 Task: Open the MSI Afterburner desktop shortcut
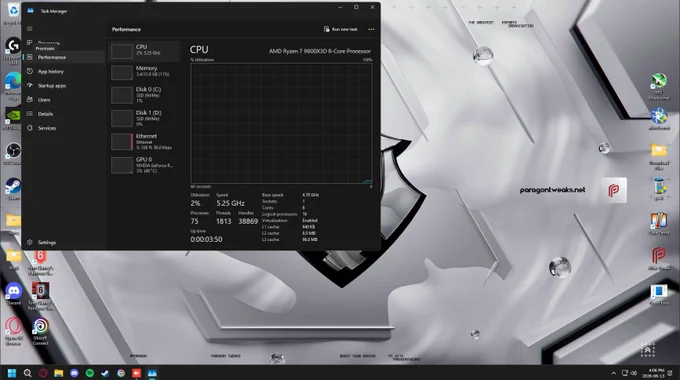tap(659, 87)
